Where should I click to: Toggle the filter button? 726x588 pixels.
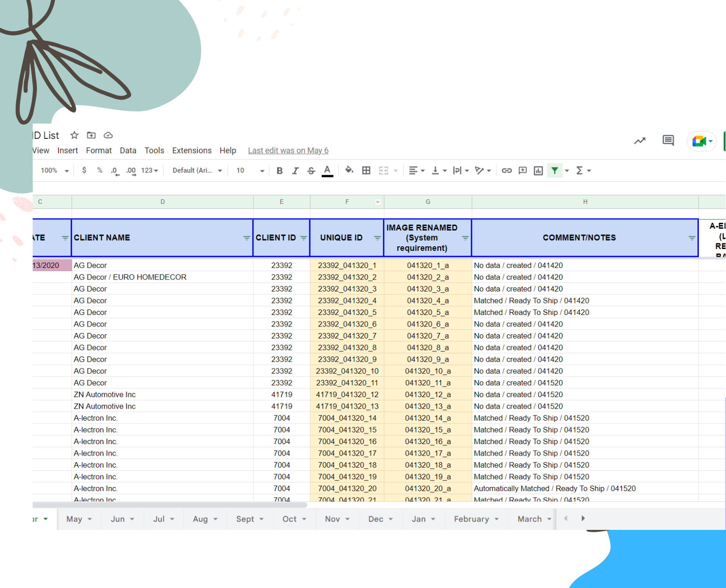pyautogui.click(x=555, y=171)
